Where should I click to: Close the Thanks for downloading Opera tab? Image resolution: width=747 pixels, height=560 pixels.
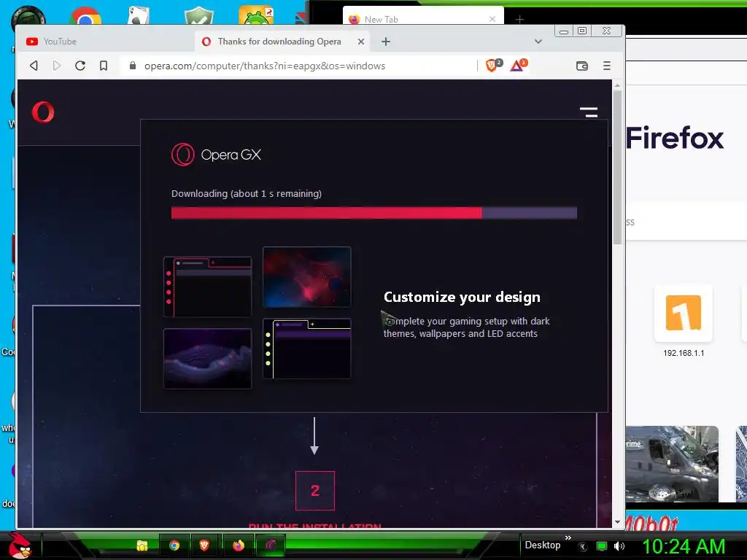361,42
